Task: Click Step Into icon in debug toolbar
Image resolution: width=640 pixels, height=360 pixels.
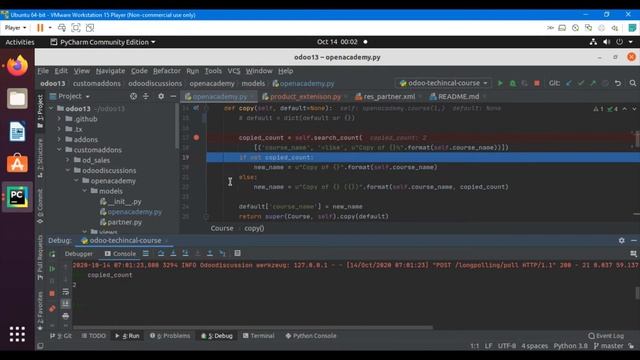Action: point(173,253)
